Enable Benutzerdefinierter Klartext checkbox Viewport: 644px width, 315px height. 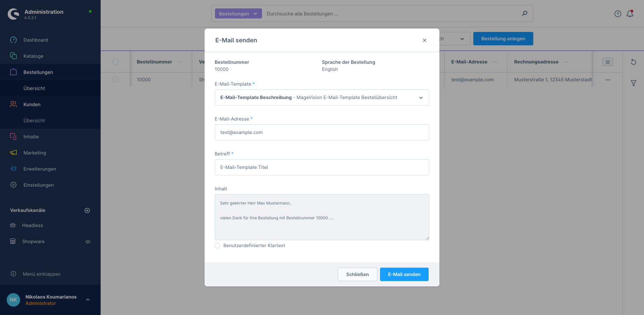(217, 245)
